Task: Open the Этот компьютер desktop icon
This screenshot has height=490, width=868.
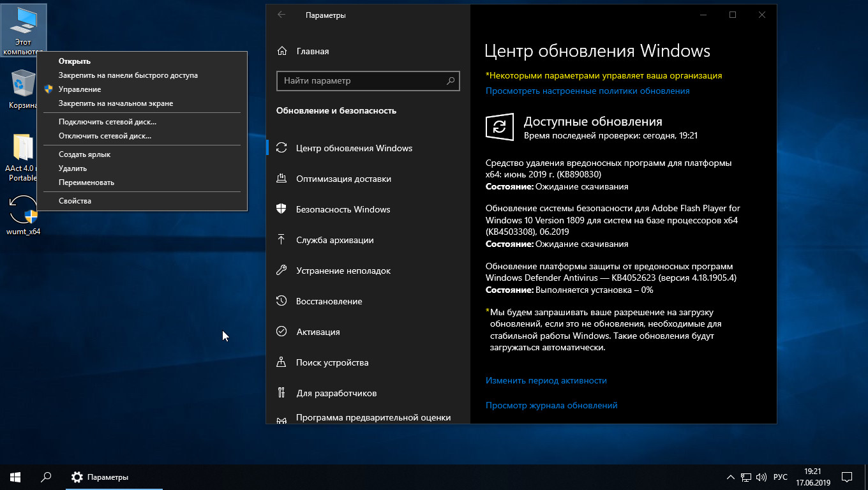Action: pos(24,29)
